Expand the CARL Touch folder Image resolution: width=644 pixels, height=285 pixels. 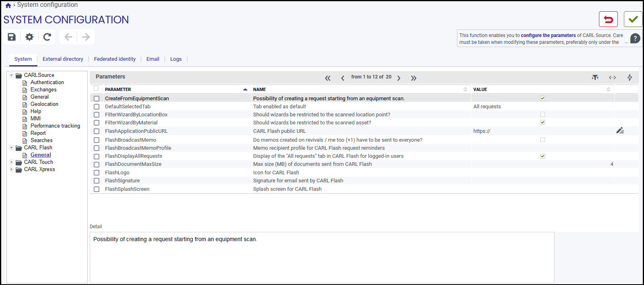tap(11, 162)
